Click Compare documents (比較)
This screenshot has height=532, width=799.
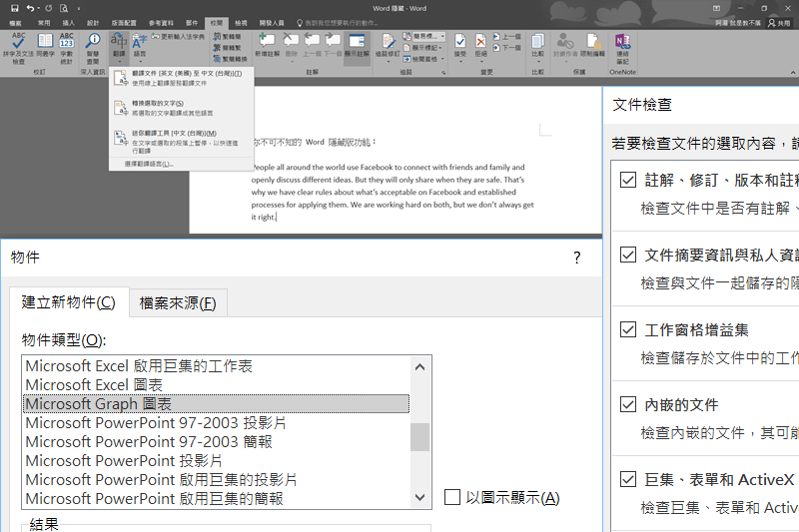pos(537,46)
